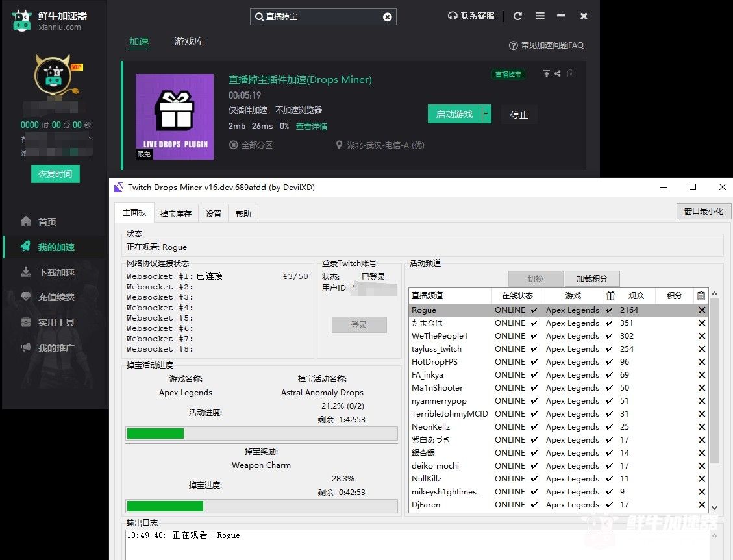The height and width of the screenshot is (560, 733).
Task: Sort by the 在线状态 column header
Action: pos(517,296)
